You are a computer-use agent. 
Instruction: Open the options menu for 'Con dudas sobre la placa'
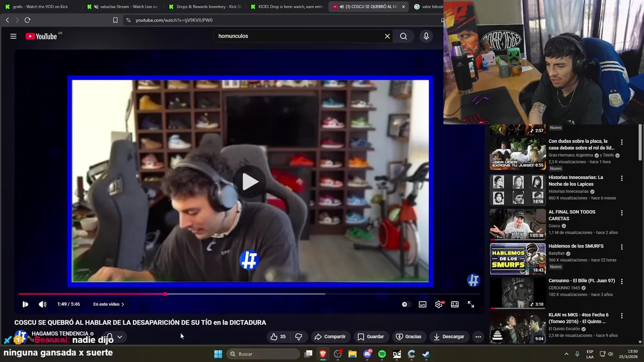621,142
